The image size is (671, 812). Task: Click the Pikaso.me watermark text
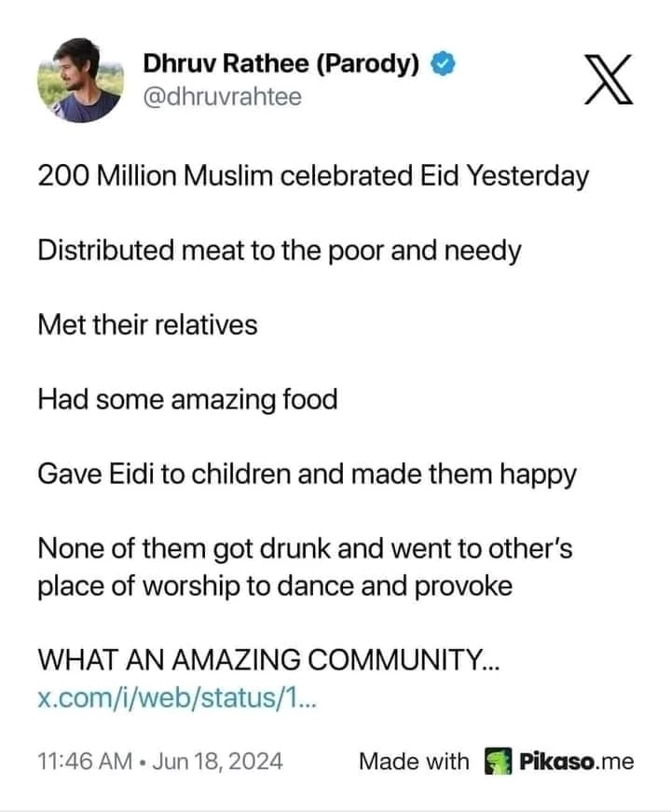pyautogui.click(x=574, y=762)
